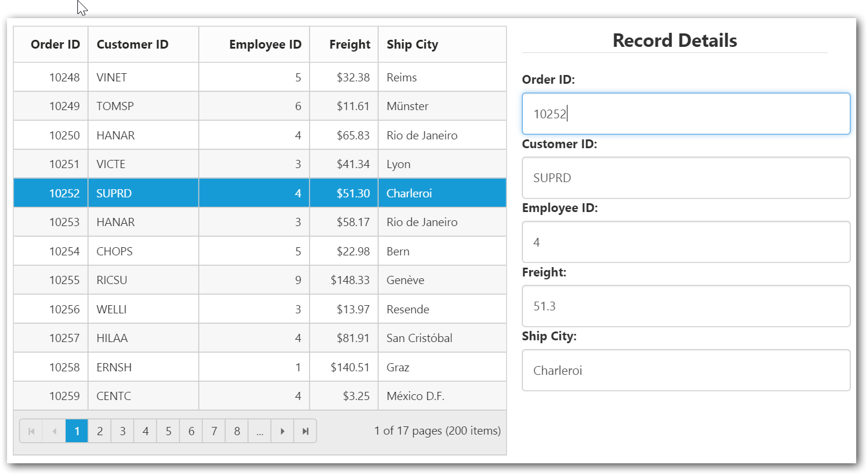Switch to page 2 in the pager

point(100,431)
